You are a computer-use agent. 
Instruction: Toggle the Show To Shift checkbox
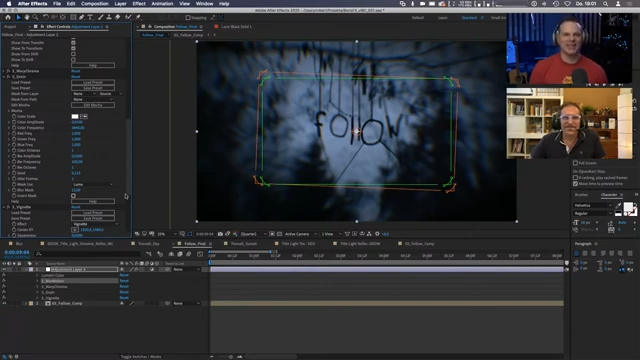point(73,60)
